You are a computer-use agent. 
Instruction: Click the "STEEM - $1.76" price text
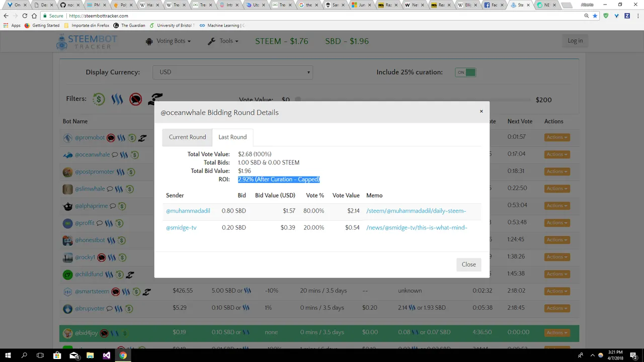point(282,41)
